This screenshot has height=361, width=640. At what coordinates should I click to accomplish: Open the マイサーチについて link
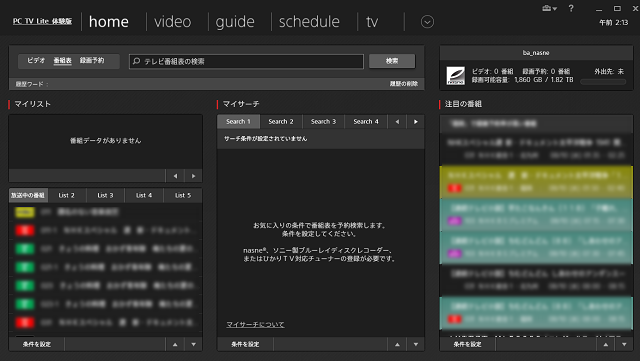click(x=255, y=324)
